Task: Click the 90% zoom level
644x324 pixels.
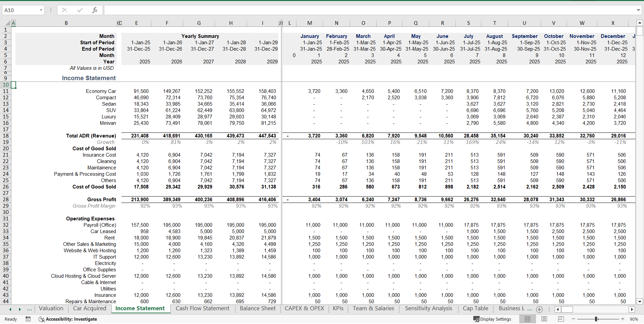Action: point(634,319)
